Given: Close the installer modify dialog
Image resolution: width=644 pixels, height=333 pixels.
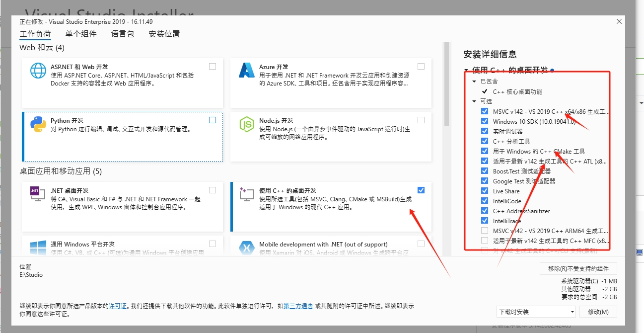Looking at the screenshot, I should [x=619, y=22].
